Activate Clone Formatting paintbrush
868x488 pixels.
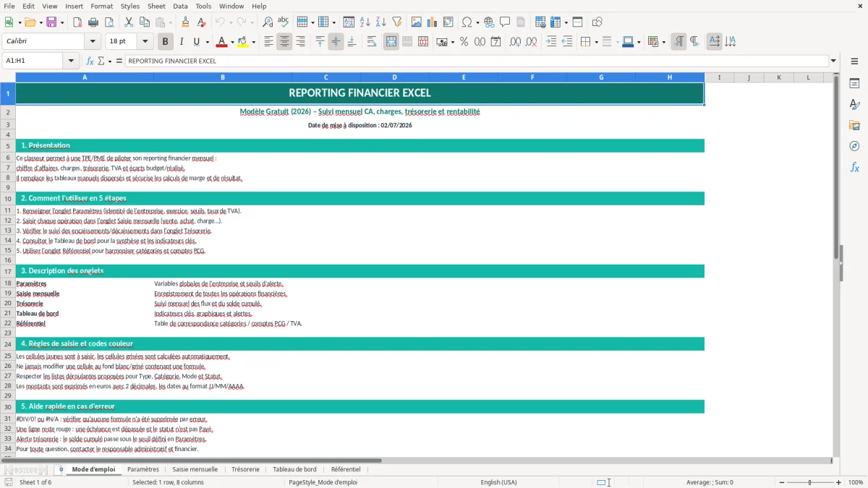click(185, 22)
